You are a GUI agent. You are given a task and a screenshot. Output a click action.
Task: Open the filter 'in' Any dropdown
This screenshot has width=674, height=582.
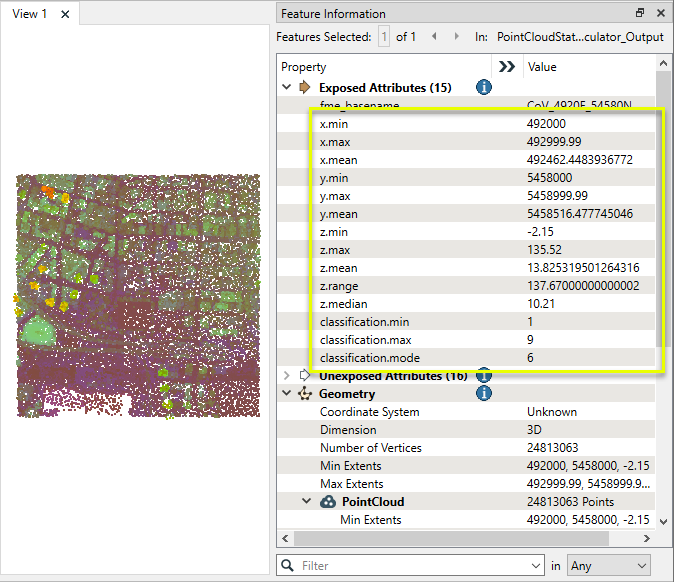point(609,566)
